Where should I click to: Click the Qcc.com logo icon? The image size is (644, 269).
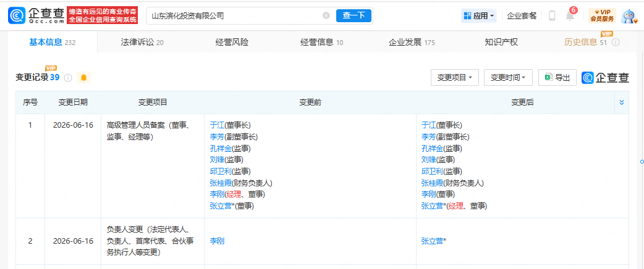(17, 15)
